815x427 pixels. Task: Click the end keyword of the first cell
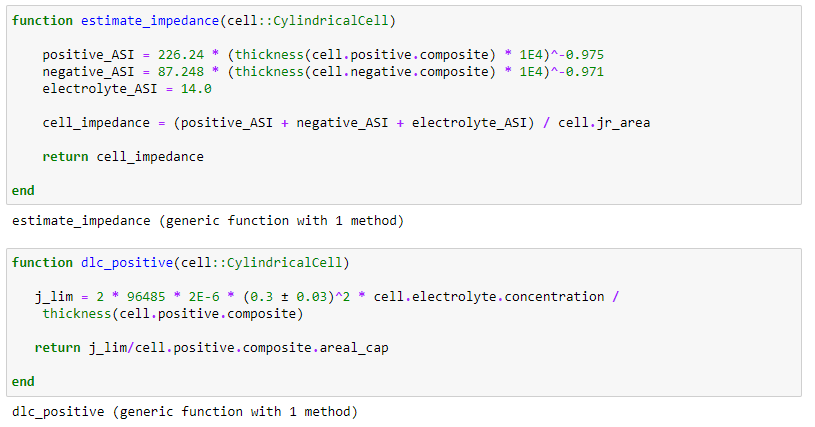coord(23,191)
